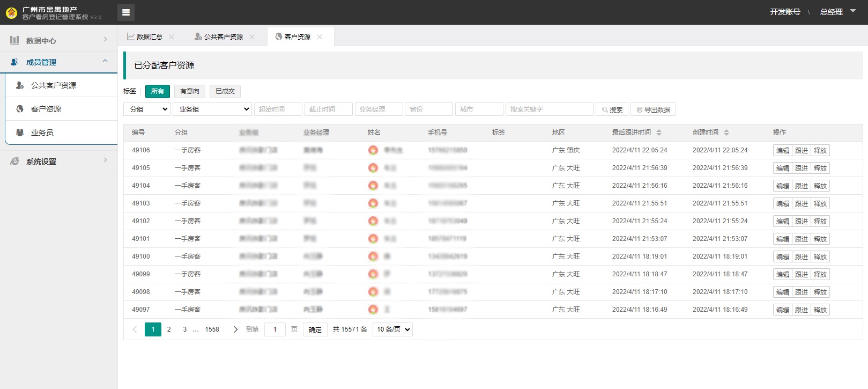Focus the 省份 input field
The image size is (868, 389).
coord(429,109)
